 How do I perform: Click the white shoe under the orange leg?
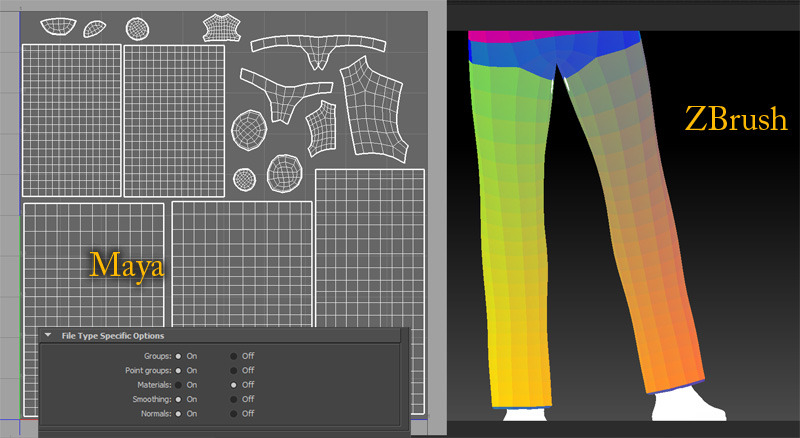pyautogui.click(x=688, y=404)
